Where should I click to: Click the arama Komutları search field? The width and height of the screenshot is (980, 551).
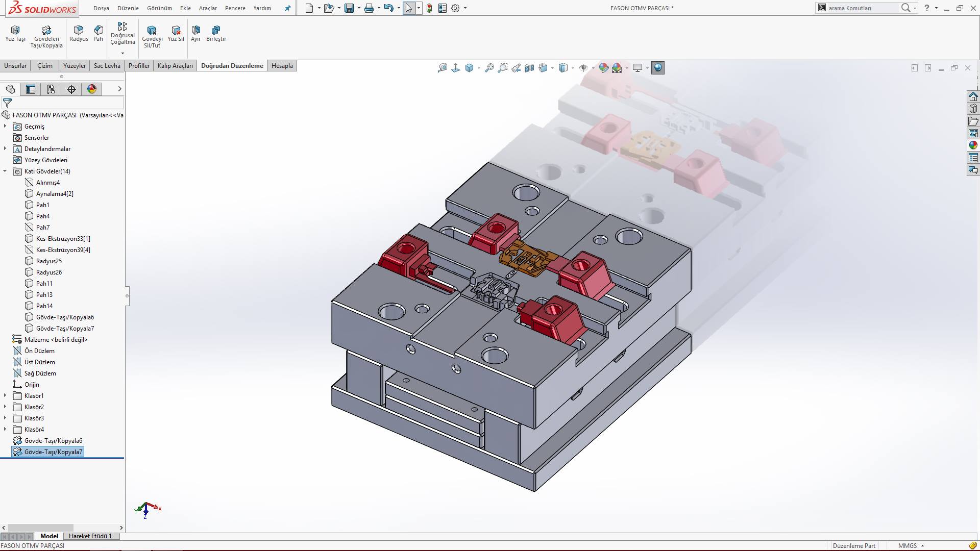(863, 8)
